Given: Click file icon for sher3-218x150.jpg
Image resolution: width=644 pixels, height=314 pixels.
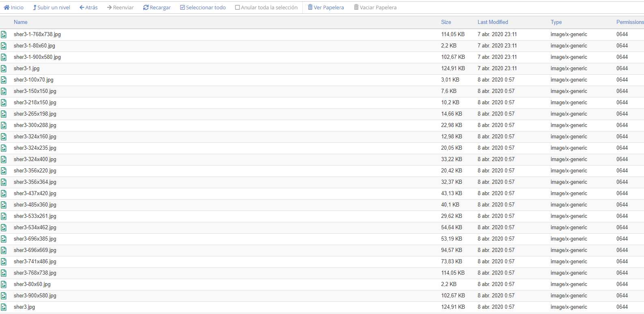Looking at the screenshot, I should (4, 103).
